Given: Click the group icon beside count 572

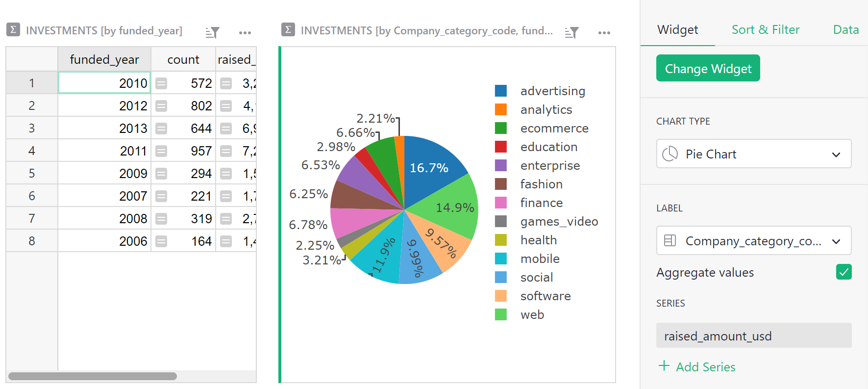Looking at the screenshot, I should click(x=161, y=83).
